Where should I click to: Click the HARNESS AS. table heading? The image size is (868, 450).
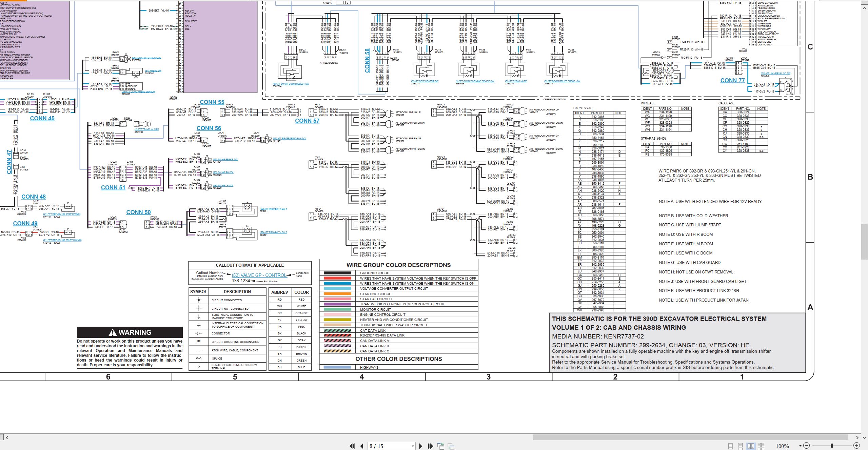[x=583, y=108]
